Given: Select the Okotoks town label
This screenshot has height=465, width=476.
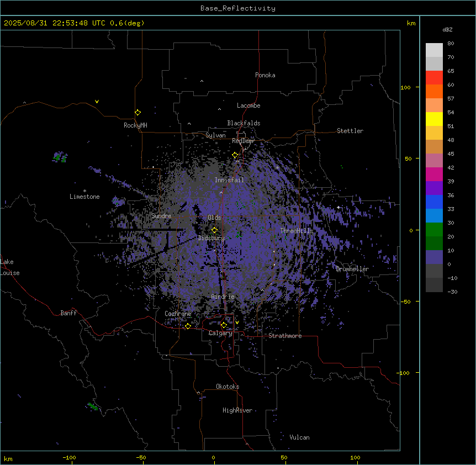Looking at the screenshot, I should [x=228, y=387].
